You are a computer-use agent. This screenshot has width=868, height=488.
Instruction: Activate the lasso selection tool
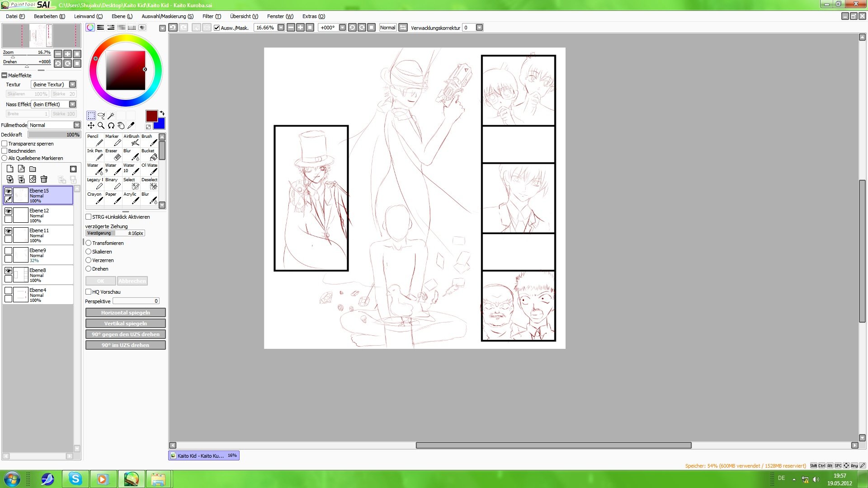pos(101,116)
